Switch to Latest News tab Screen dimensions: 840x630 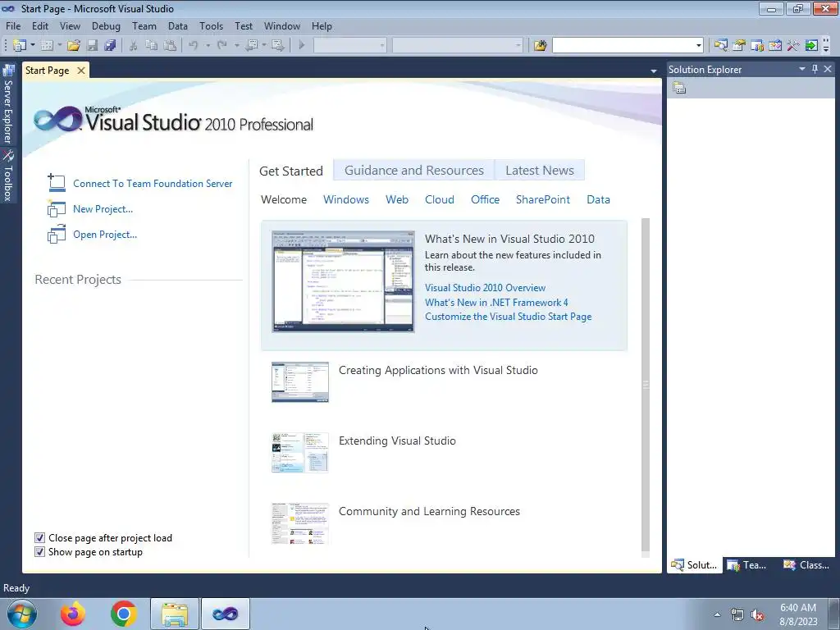tap(540, 171)
